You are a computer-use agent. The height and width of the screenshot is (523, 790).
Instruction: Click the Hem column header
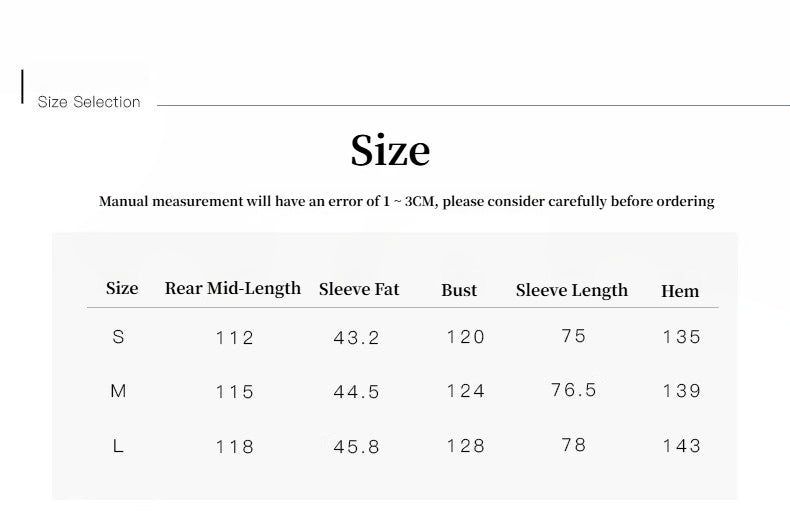(680, 292)
